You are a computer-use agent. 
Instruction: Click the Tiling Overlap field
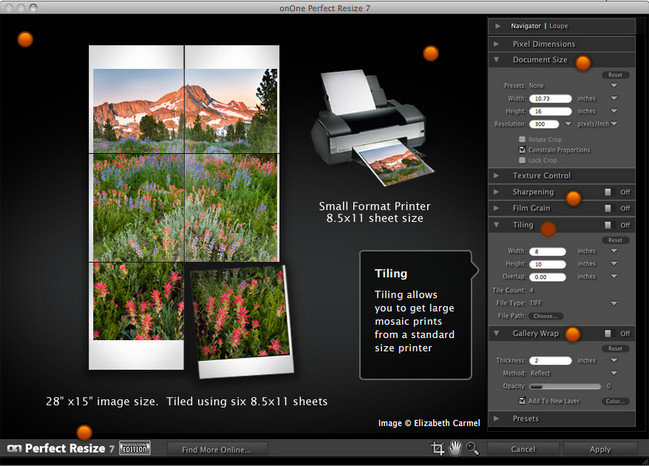pos(548,277)
